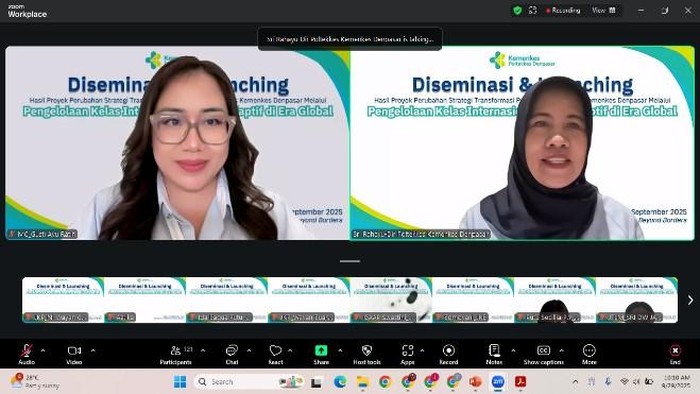Open the Wi-Fi network tray icon
The width and height of the screenshot is (700, 394).
click(x=624, y=382)
